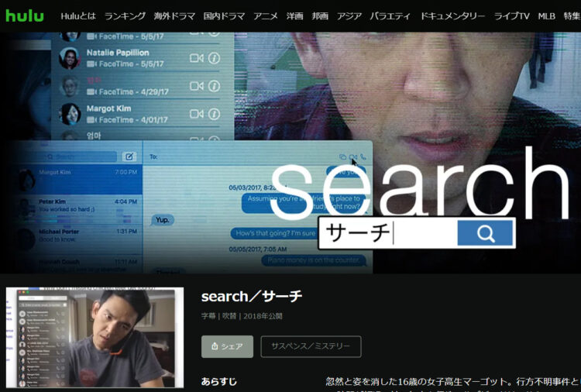Click the Peter Kim conversation in banner

point(77,208)
